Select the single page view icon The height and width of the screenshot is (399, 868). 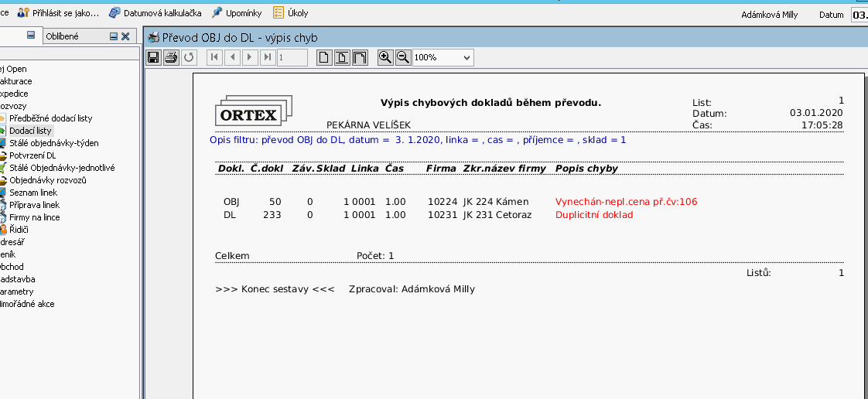click(x=325, y=57)
